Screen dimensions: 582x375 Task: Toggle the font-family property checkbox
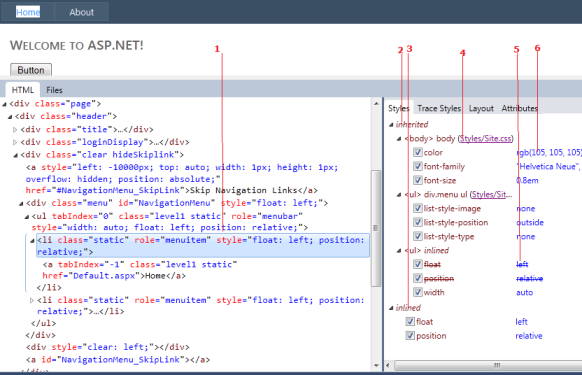[x=418, y=166]
